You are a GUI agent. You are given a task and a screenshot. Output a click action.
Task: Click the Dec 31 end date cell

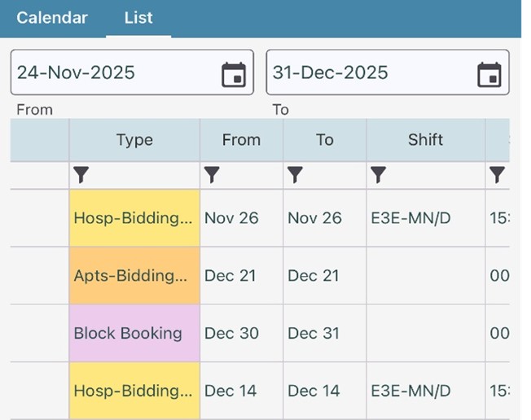(x=314, y=333)
